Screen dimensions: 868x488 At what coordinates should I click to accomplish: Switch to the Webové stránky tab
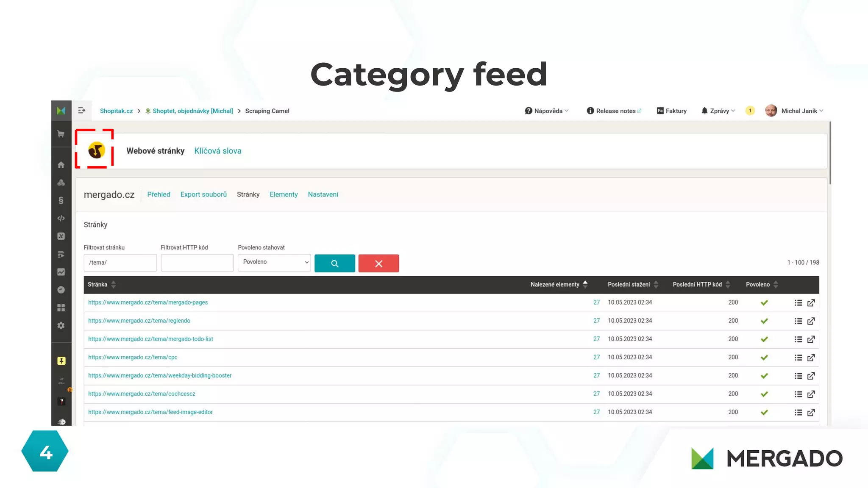[155, 151]
